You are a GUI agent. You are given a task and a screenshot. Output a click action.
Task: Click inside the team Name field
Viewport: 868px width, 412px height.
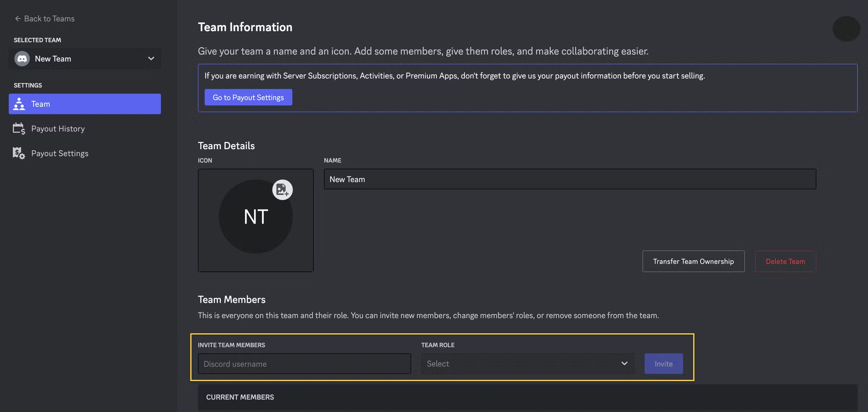[x=570, y=179]
